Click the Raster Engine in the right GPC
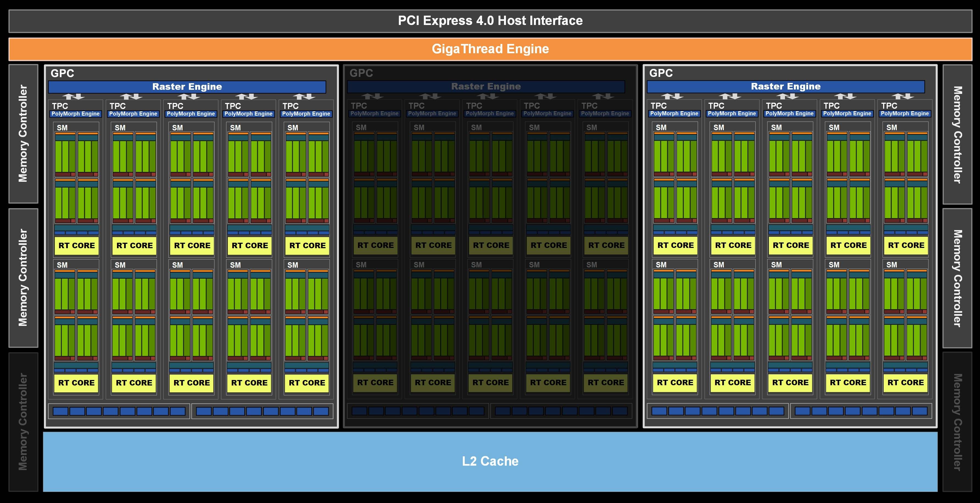Screen dimensions: 980x503 [786, 86]
